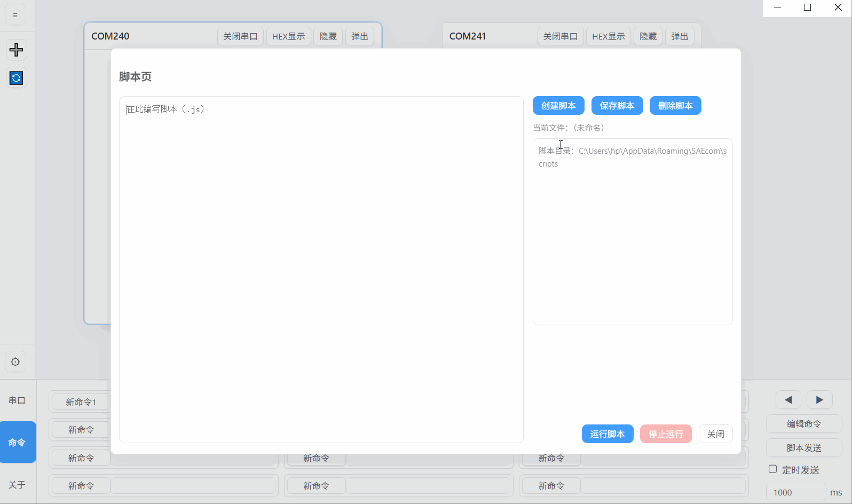
Task: Click the blue refresh icon in the sidebar
Action: tap(16, 78)
